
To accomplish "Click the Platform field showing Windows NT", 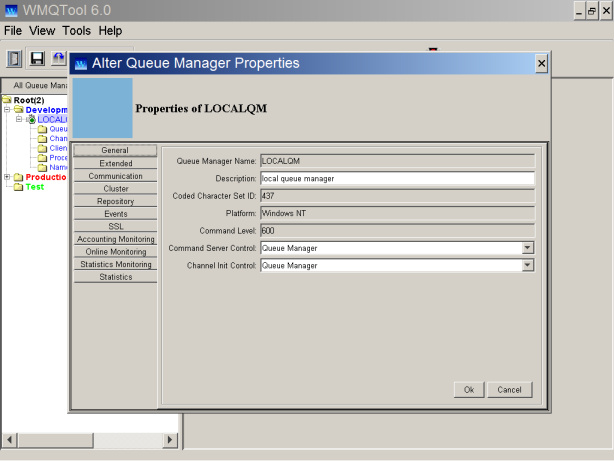I will click(397, 213).
